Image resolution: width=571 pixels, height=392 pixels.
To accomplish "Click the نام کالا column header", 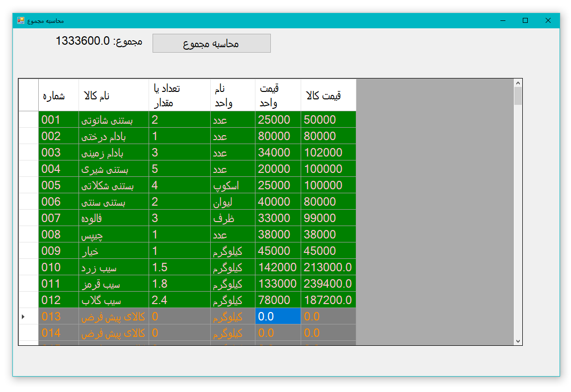I will click(x=113, y=95).
